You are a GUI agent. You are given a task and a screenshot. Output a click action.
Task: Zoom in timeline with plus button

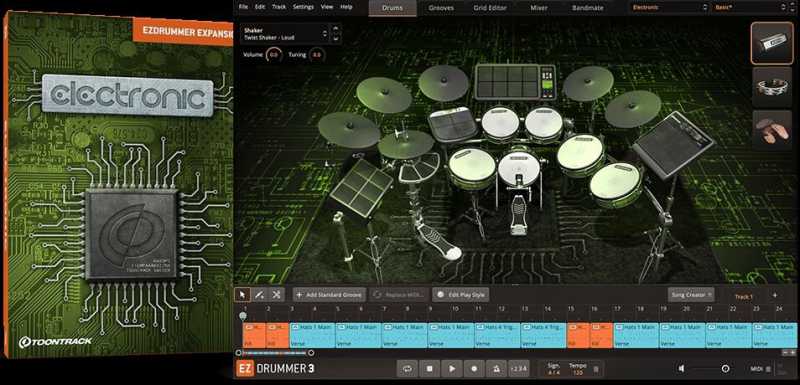(x=793, y=353)
